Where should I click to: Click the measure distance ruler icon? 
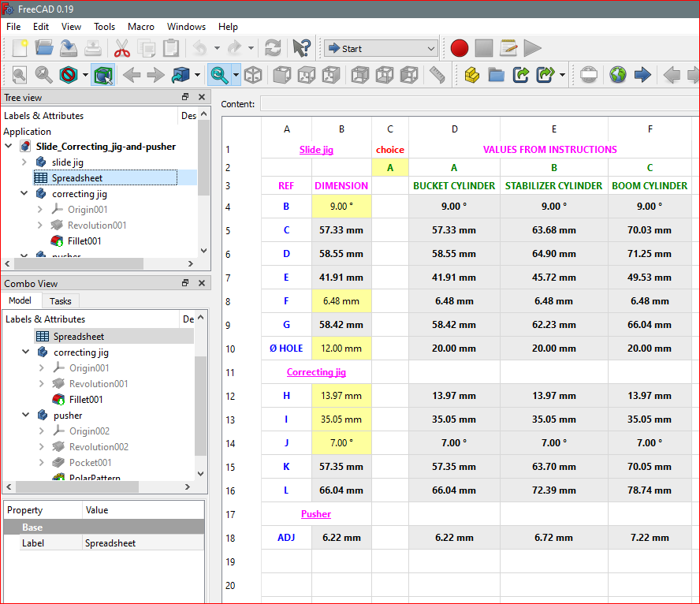(436, 75)
